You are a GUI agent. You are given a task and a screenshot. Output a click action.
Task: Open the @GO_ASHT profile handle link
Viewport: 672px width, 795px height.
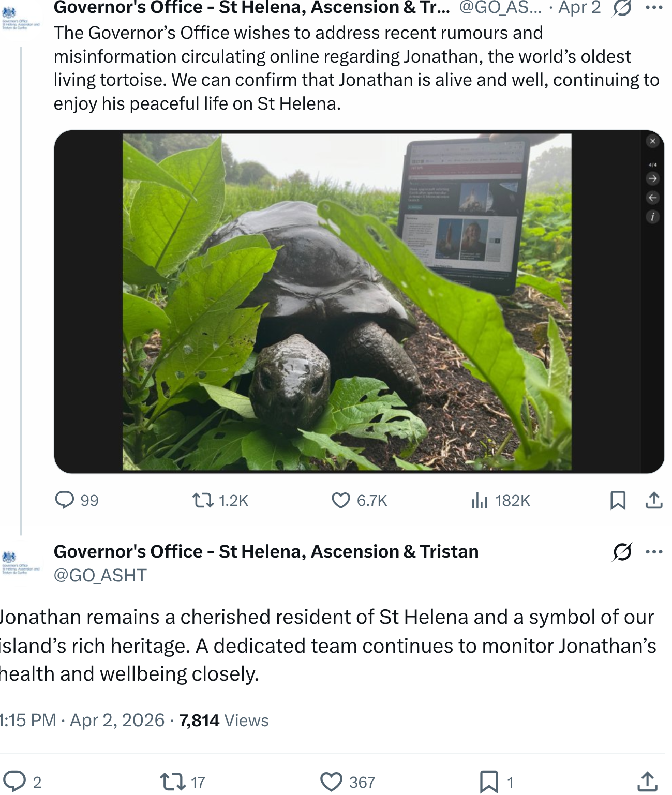pos(100,575)
